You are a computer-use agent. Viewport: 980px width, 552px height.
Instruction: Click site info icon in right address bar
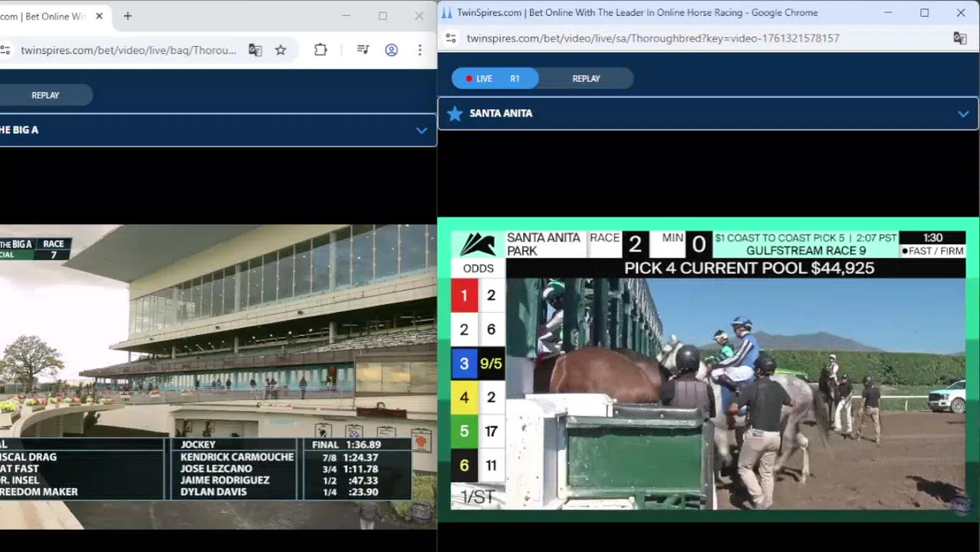tap(451, 38)
